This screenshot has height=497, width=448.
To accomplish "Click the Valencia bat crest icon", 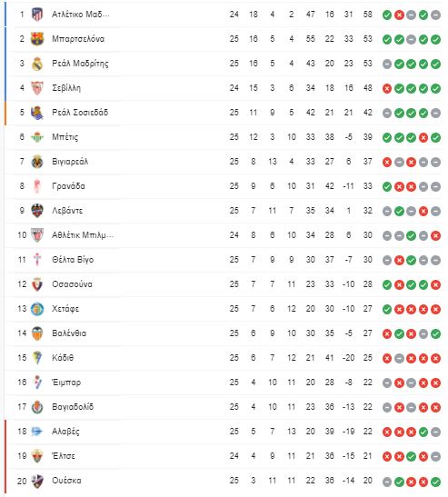I will pyautogui.click(x=37, y=333).
